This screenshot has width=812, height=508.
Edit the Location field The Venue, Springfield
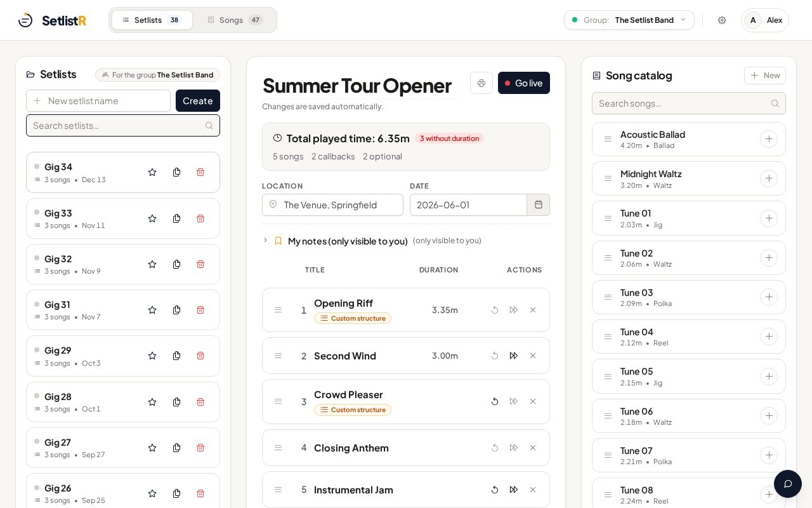pyautogui.click(x=332, y=204)
